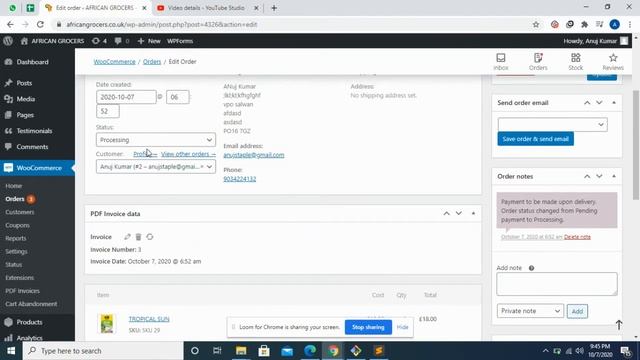Collapse the Order notes panel

point(614,176)
